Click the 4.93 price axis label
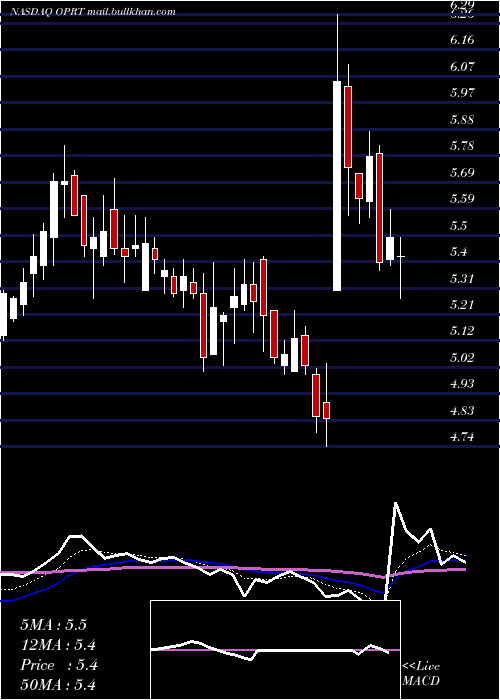The height and width of the screenshot is (700, 500). pos(462,384)
